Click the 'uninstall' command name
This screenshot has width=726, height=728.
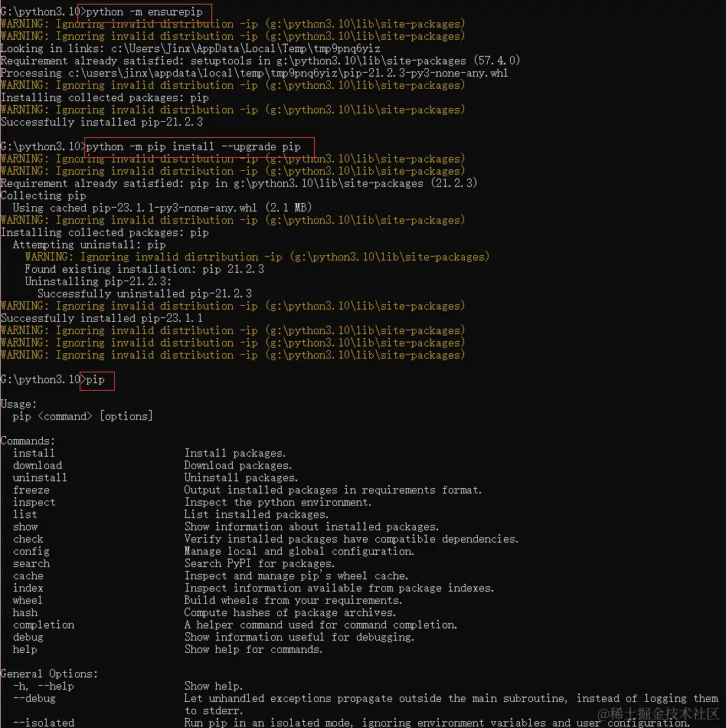coord(40,477)
